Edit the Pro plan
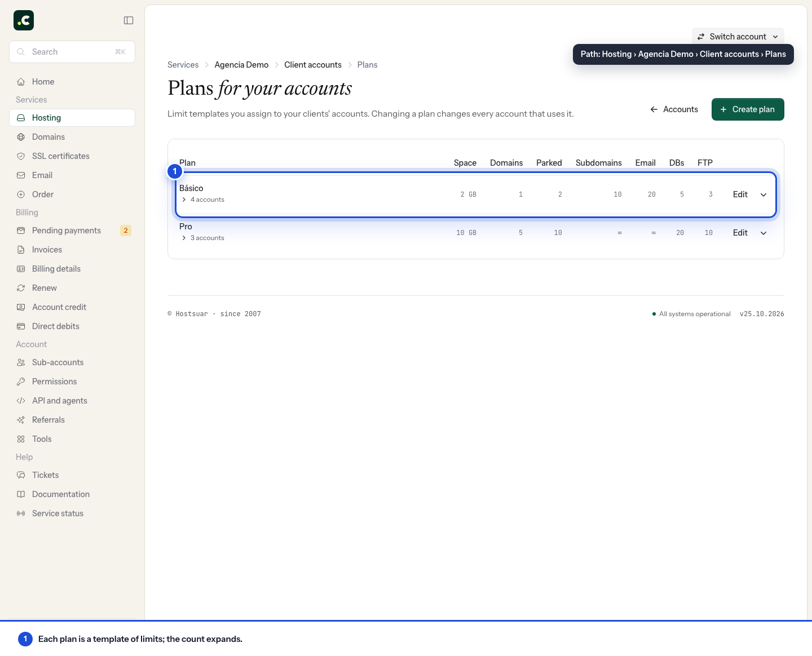This screenshot has width=812, height=656. 740,233
